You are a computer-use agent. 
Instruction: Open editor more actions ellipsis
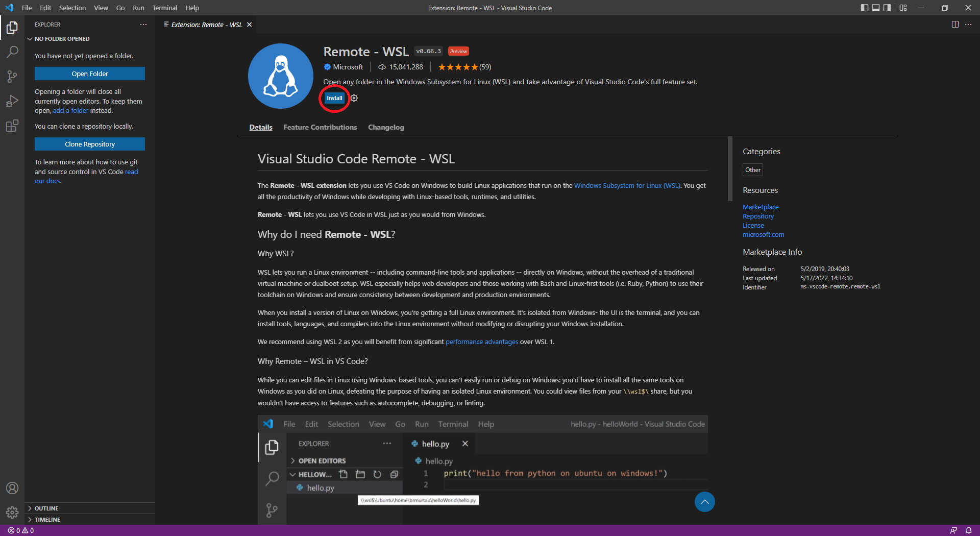[x=968, y=25]
